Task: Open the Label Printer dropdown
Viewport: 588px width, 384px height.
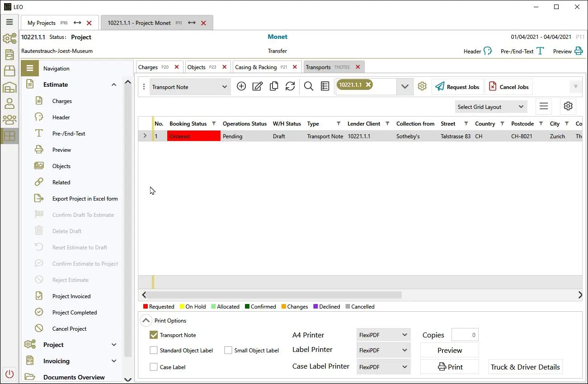Action: [x=383, y=350]
